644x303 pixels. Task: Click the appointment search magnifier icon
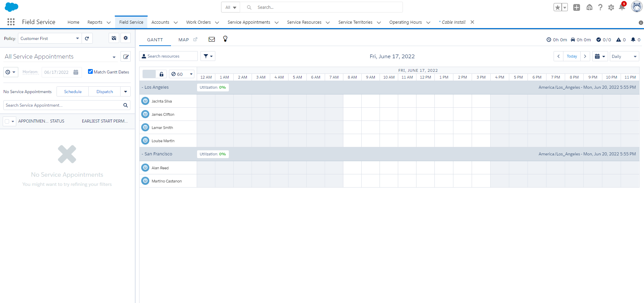point(126,105)
